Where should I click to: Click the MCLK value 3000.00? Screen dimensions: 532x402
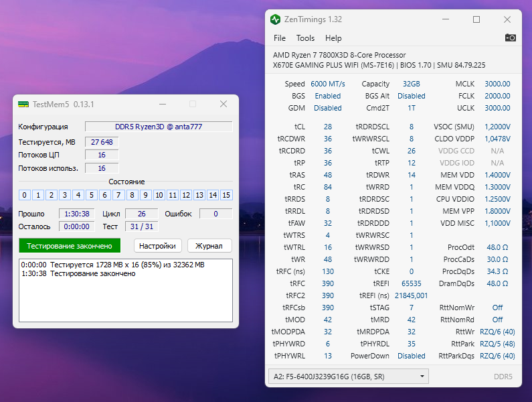point(497,84)
